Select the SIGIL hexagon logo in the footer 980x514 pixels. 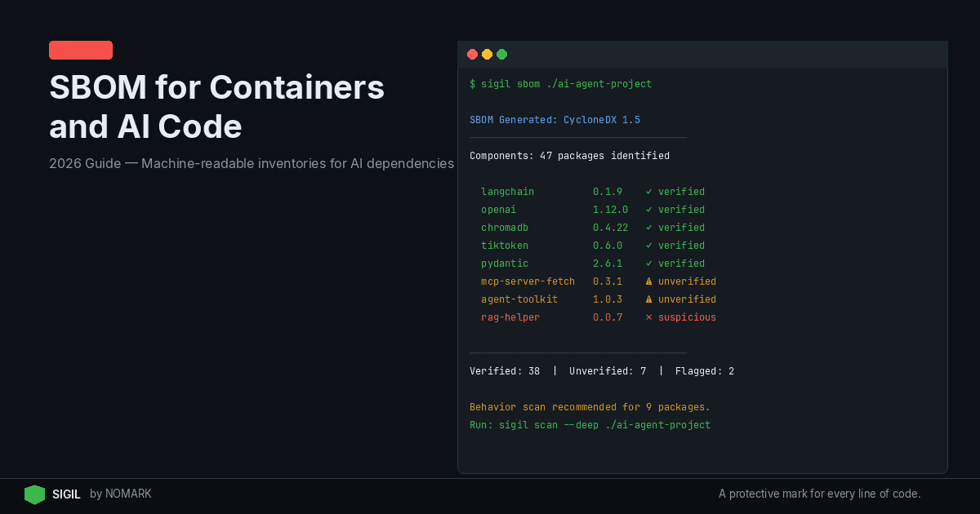(x=34, y=494)
